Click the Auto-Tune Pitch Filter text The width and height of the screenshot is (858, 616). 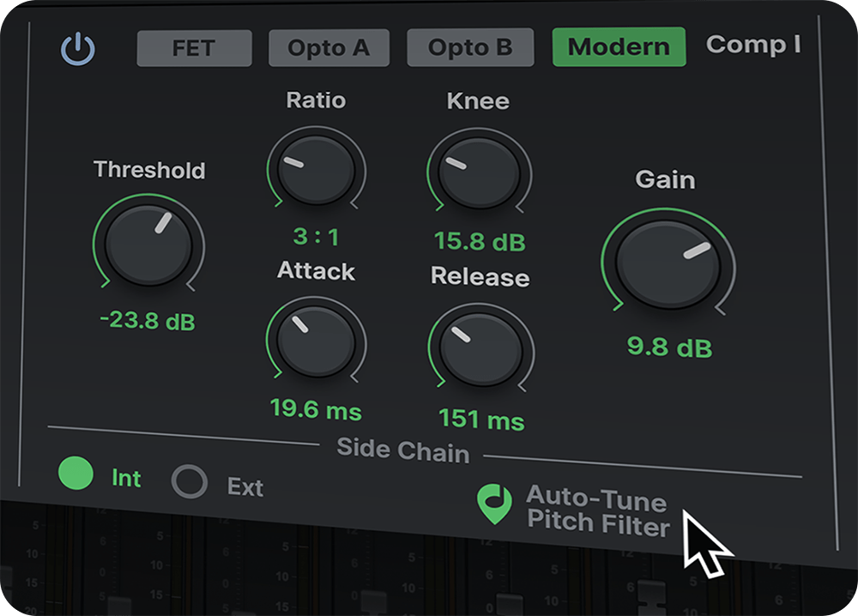(597, 510)
